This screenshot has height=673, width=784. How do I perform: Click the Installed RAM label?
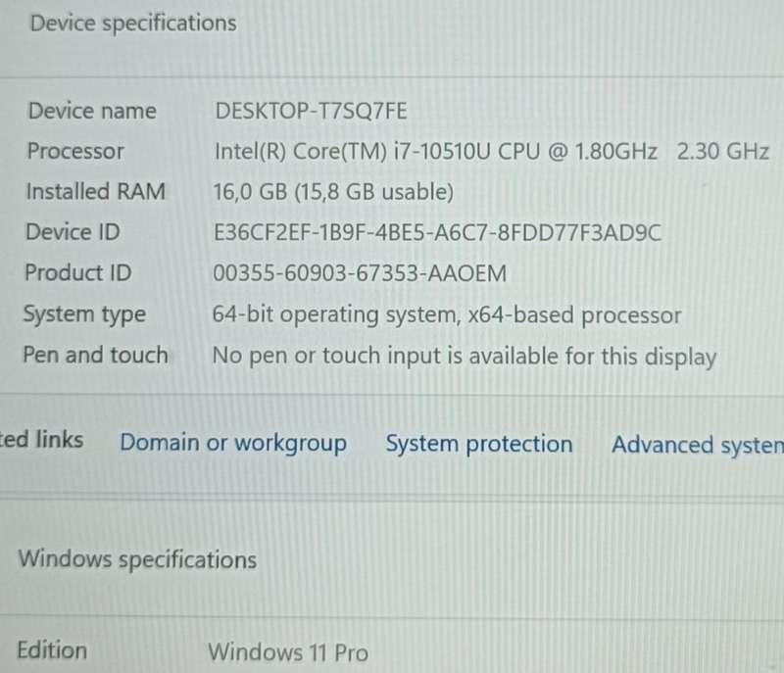(95, 192)
